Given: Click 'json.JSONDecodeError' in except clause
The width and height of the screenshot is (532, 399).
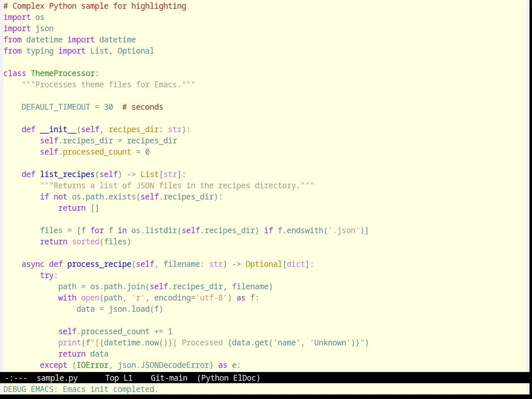Looking at the screenshot, I should tap(163, 365).
